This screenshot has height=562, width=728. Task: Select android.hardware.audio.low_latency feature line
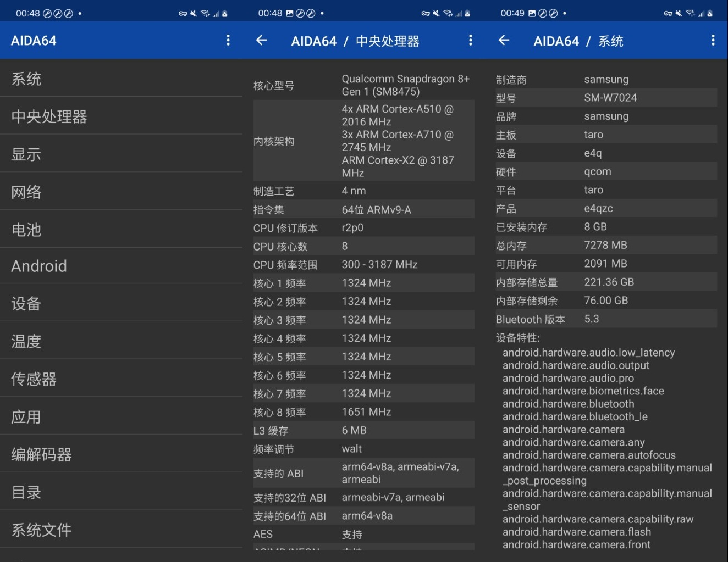[x=588, y=353]
